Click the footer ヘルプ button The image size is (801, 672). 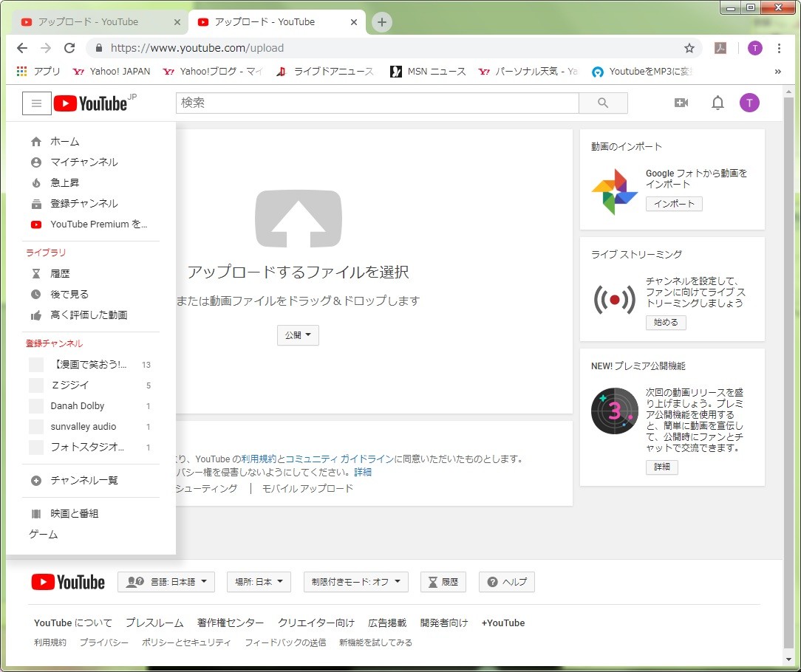tap(507, 582)
